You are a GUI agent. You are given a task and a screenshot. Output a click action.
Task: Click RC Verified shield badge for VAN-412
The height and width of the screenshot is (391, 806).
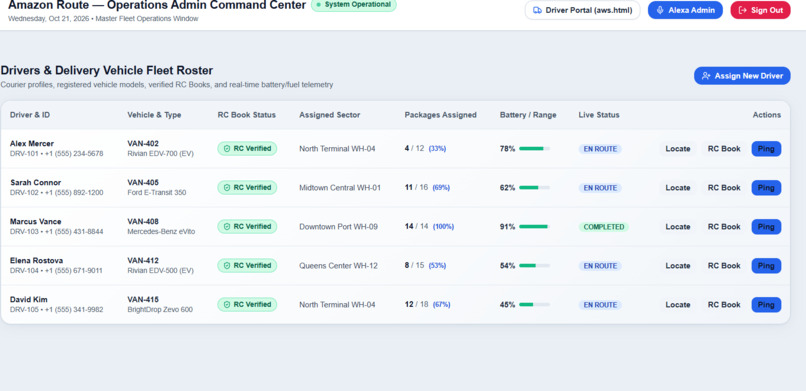tap(247, 266)
